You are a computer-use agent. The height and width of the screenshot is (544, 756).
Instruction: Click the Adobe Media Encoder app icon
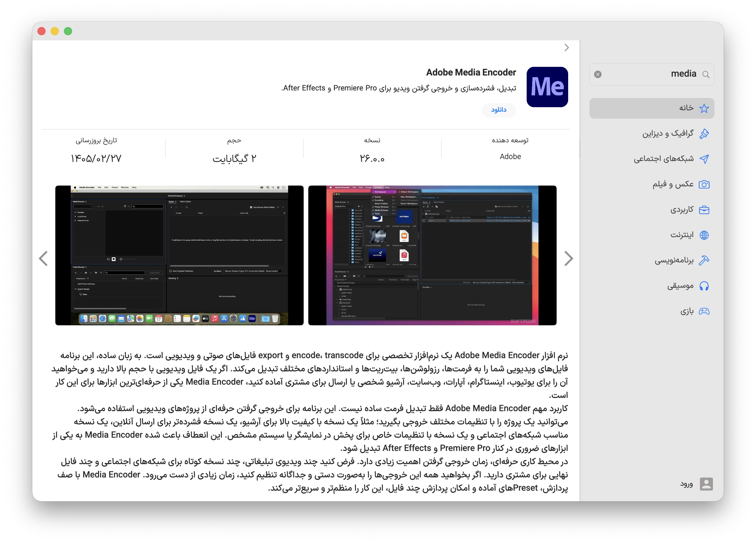[x=547, y=87]
